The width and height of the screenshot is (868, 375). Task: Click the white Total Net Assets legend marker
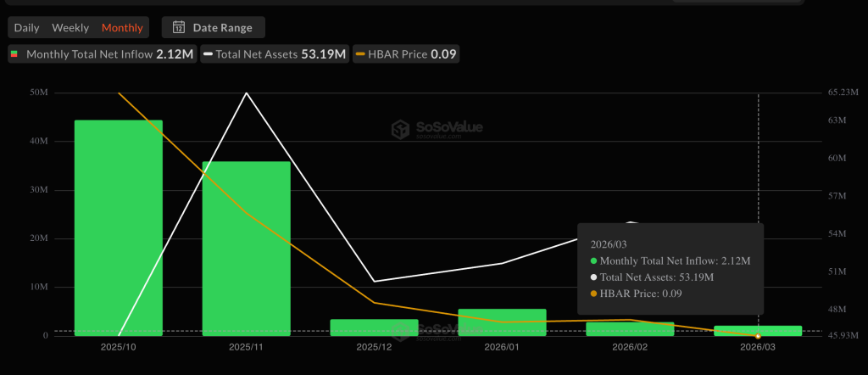pyautogui.click(x=209, y=54)
